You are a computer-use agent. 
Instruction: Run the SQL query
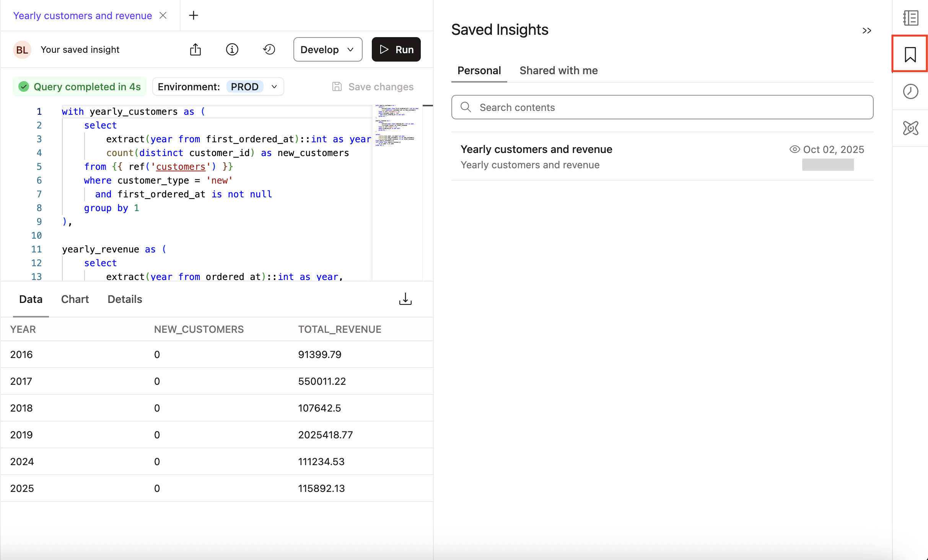[396, 49]
